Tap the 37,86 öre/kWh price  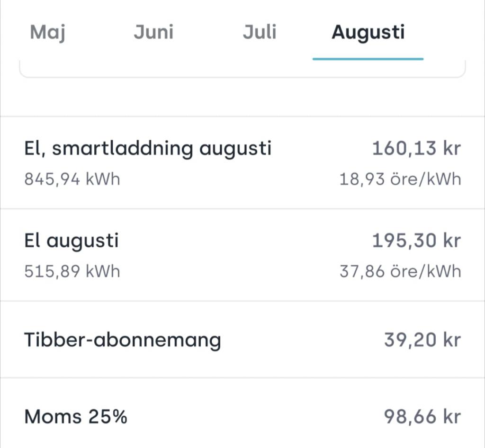[x=400, y=271]
